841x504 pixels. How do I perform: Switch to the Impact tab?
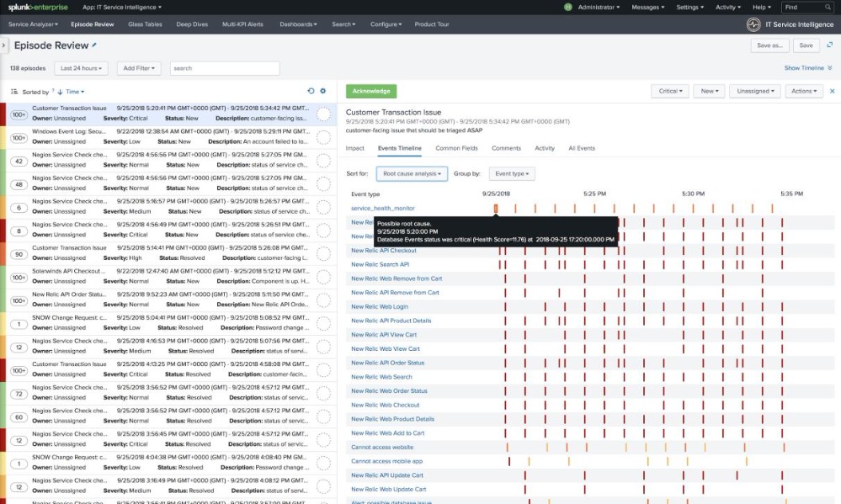click(354, 148)
